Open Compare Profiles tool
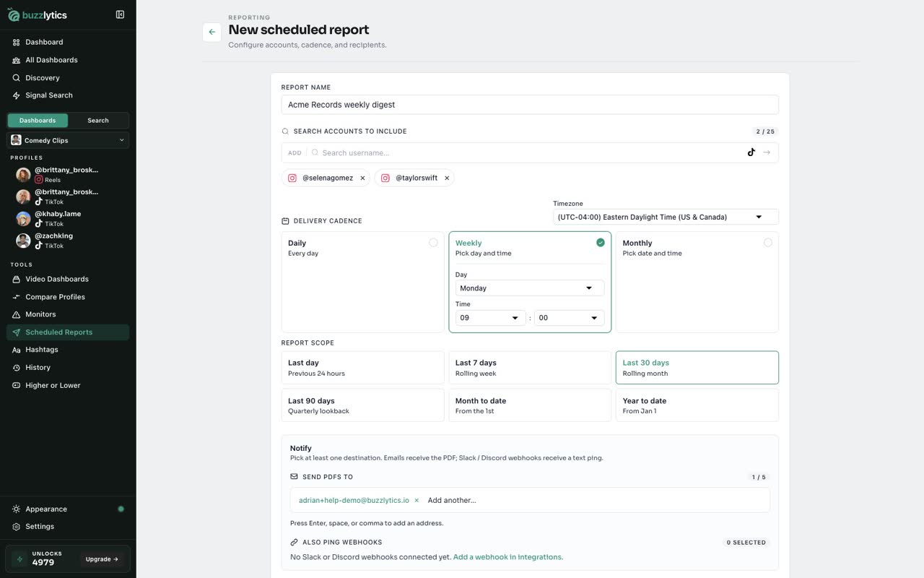 tap(68, 297)
